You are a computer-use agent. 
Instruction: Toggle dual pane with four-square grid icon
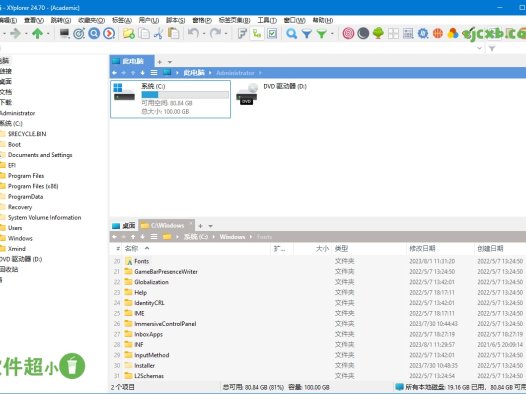[x=393, y=33]
